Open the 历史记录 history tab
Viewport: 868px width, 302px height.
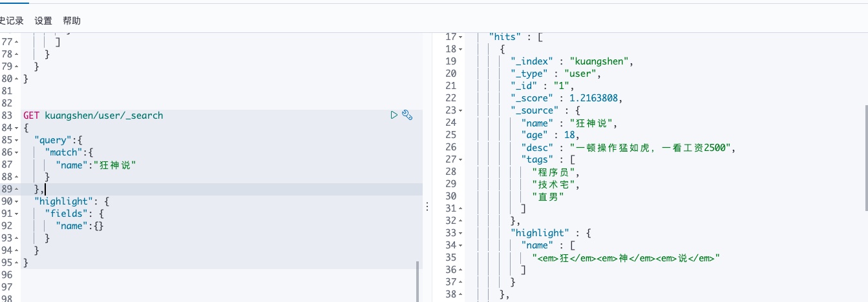coord(12,21)
